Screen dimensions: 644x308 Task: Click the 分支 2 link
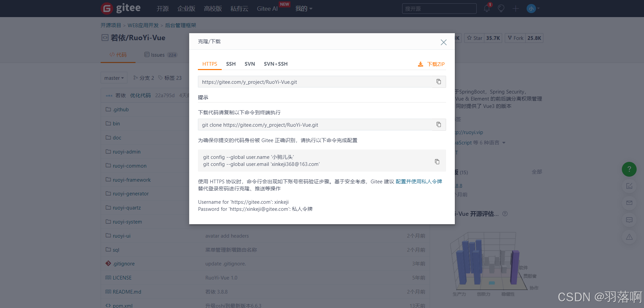144,78
